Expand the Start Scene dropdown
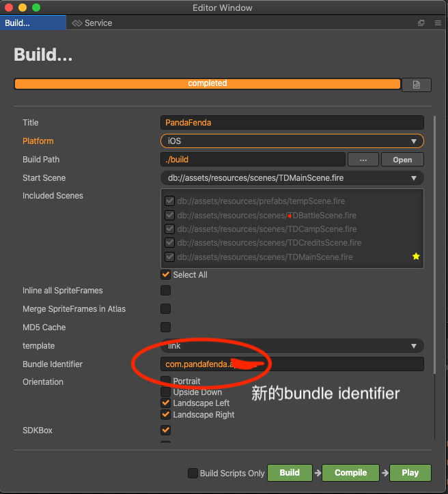 292,178
